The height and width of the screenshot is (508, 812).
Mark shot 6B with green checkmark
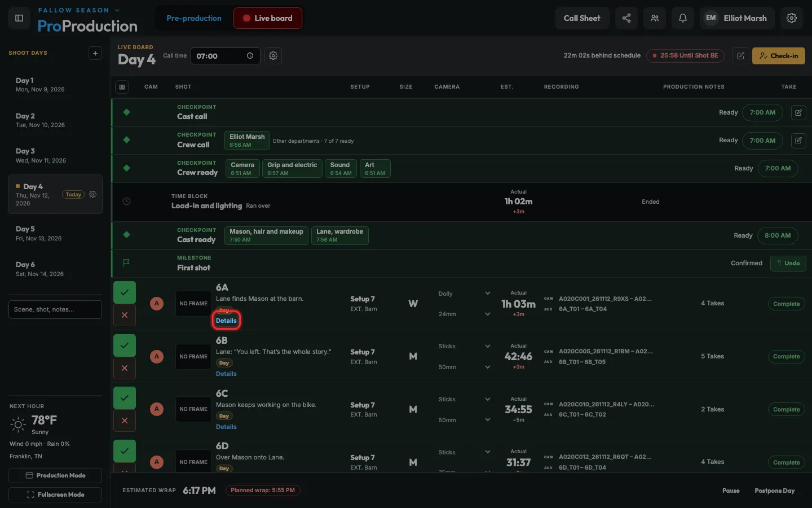(125, 345)
